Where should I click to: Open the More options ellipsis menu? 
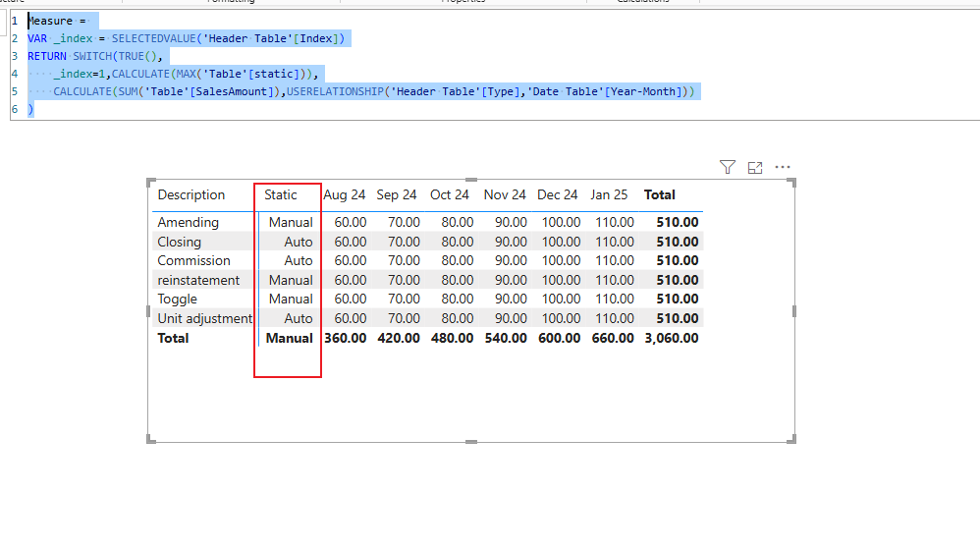pos(783,167)
